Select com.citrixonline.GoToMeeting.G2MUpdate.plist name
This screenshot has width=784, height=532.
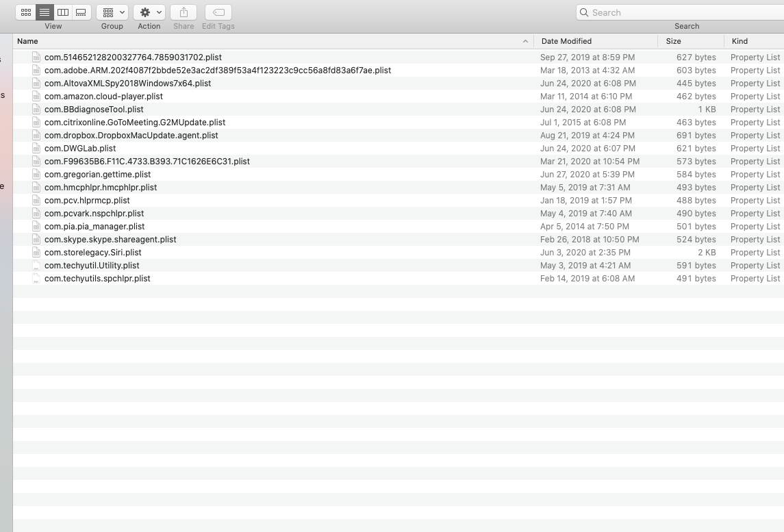click(135, 122)
